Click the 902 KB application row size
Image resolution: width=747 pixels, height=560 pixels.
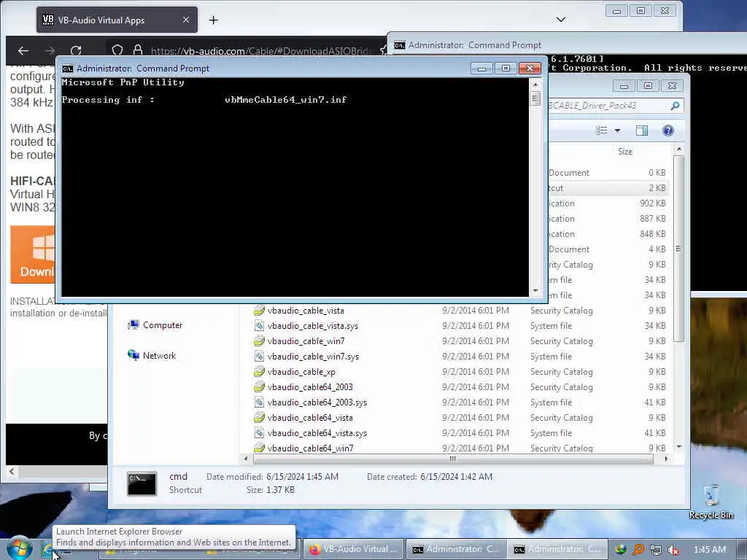653,203
